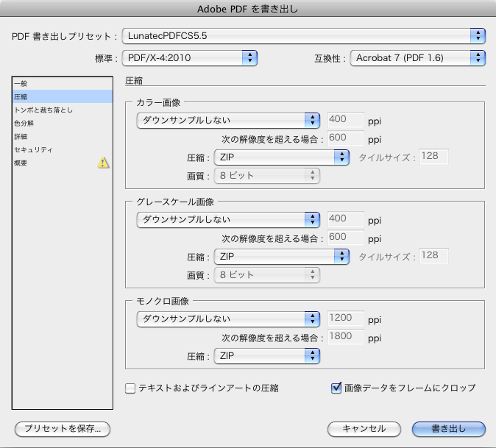Viewport: 496px width, 448px height.
Task: Click the プリセットを保存... button
Action: (x=63, y=429)
